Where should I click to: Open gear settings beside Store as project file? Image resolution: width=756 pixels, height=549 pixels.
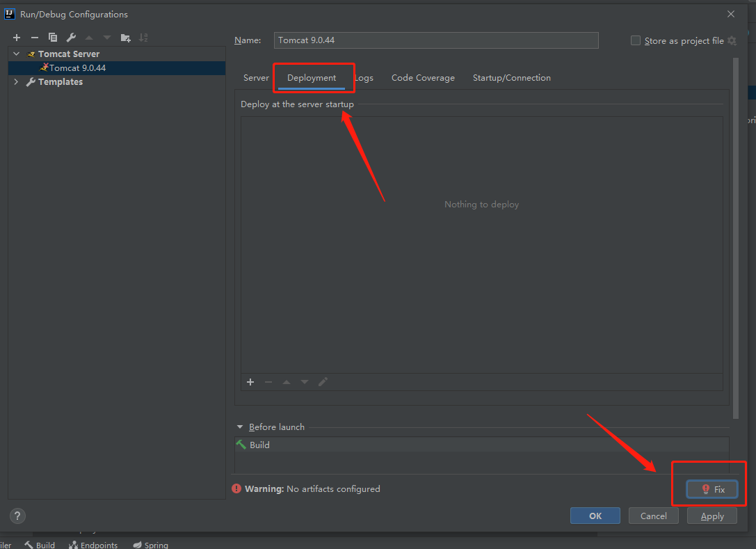(732, 41)
